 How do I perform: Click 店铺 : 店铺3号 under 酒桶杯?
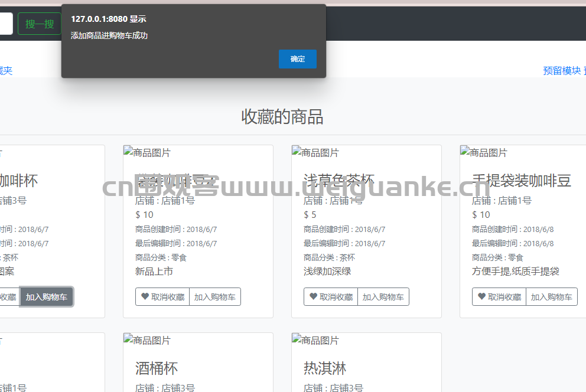pyautogui.click(x=165, y=387)
